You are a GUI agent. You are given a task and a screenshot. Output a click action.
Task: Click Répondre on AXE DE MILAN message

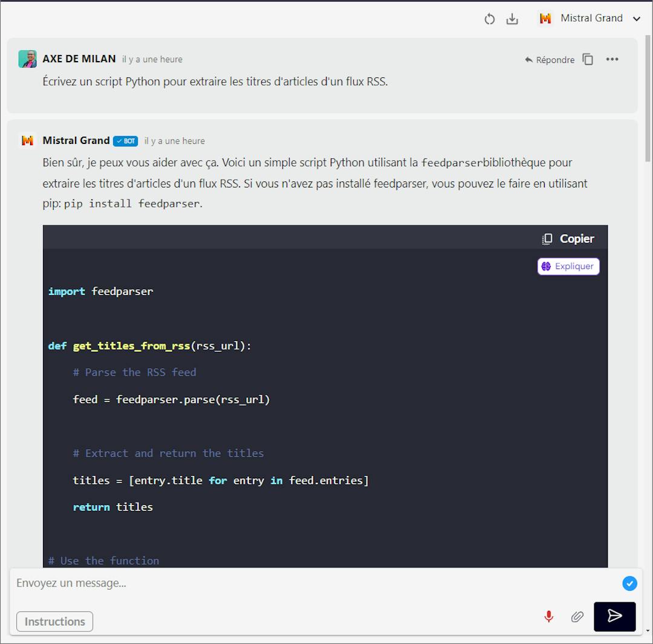[x=550, y=60]
